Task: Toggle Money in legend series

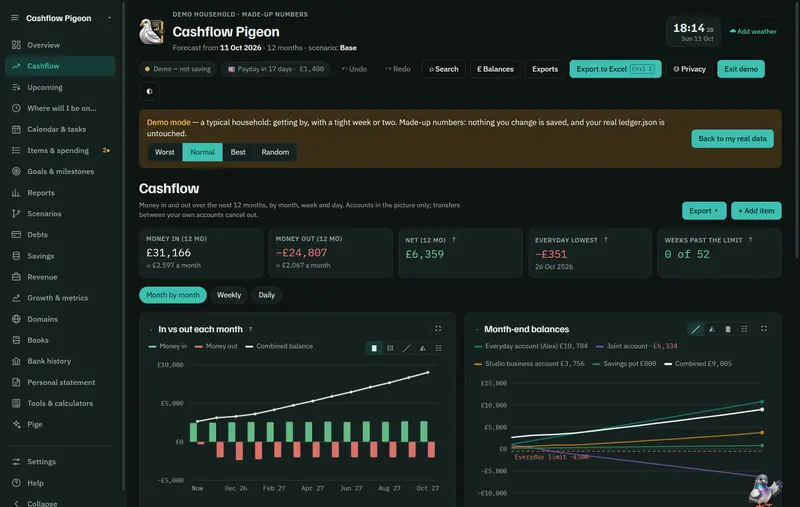Action: [167, 346]
